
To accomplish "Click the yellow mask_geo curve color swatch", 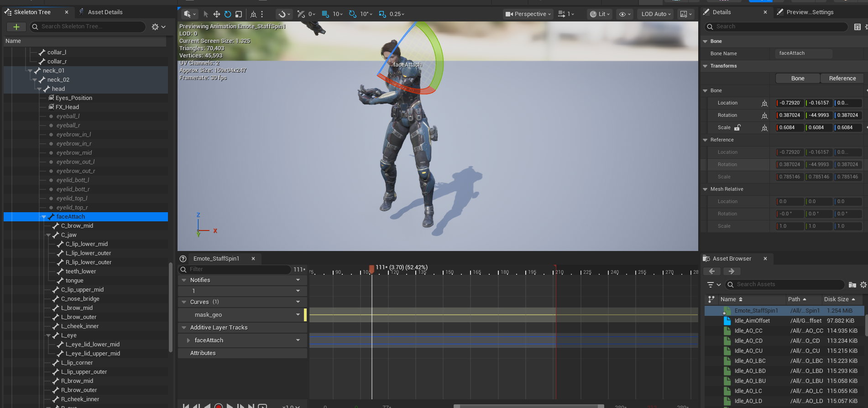I will coord(305,315).
